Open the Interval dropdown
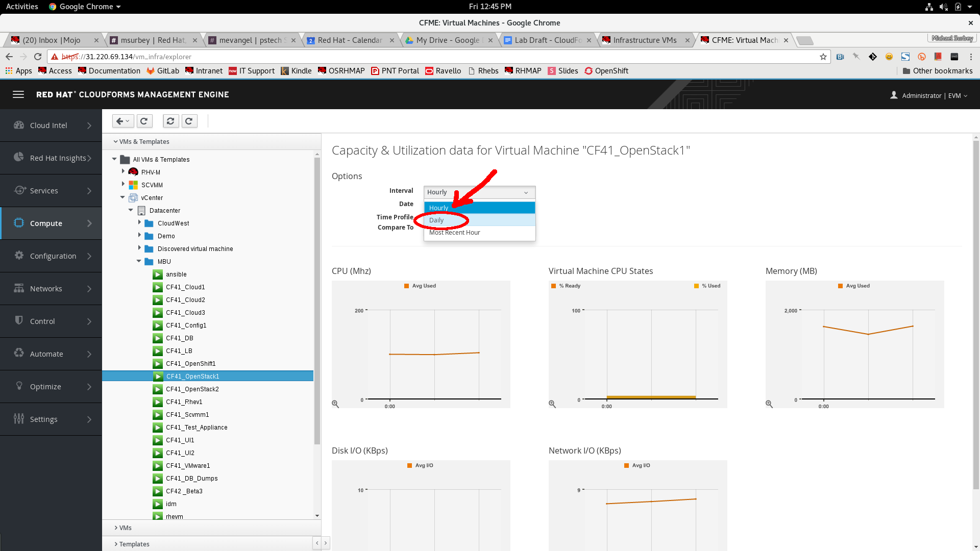 pos(479,192)
